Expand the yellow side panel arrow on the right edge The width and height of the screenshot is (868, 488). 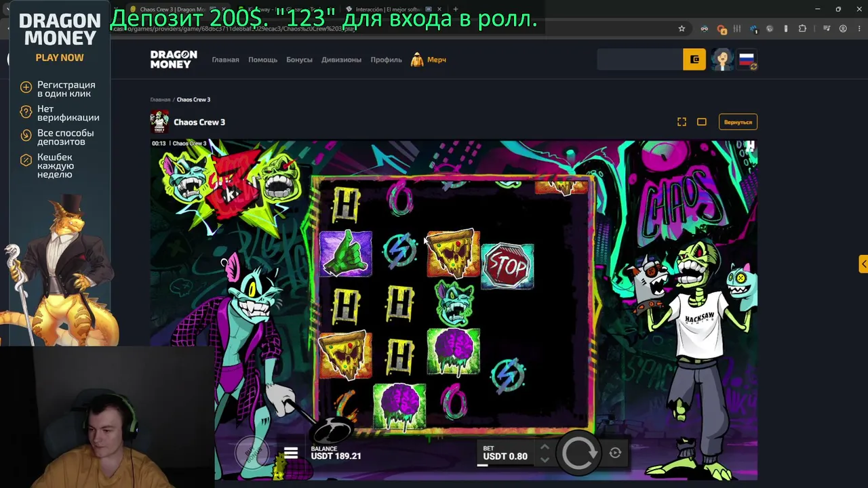pos(863,264)
